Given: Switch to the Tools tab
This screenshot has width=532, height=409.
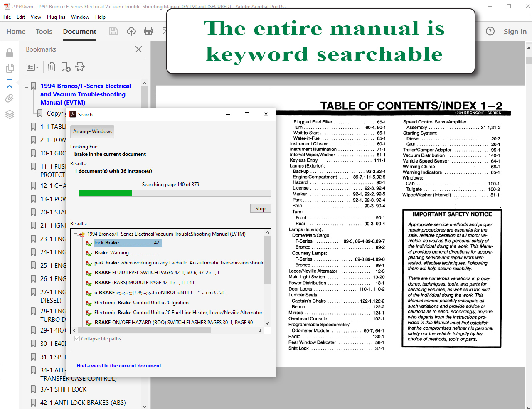Looking at the screenshot, I should pos(44,32).
